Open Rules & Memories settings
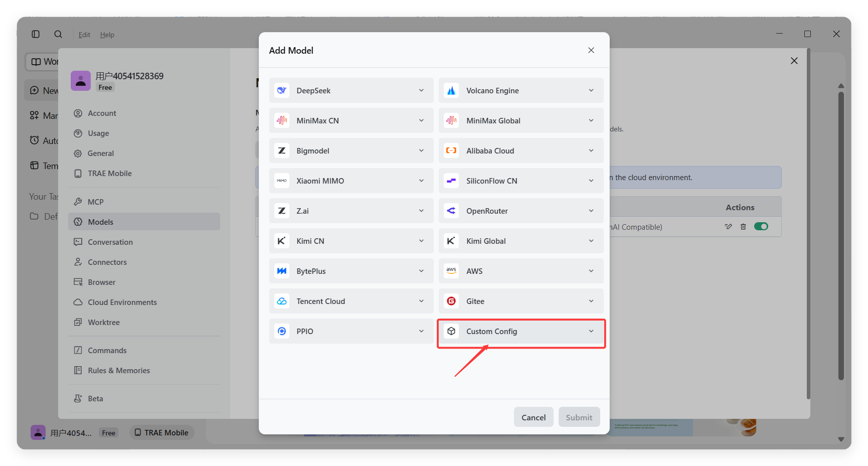 point(144,370)
